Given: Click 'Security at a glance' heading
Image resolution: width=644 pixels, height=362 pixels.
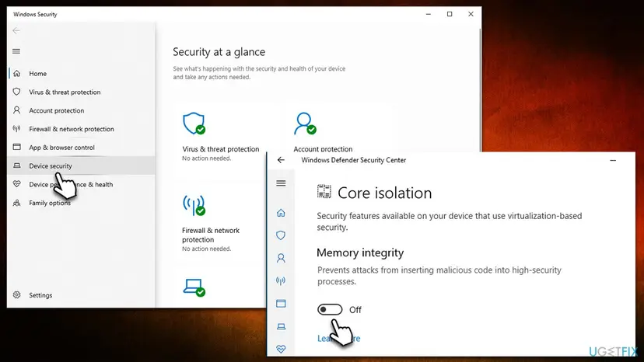Looking at the screenshot, I should [219, 52].
